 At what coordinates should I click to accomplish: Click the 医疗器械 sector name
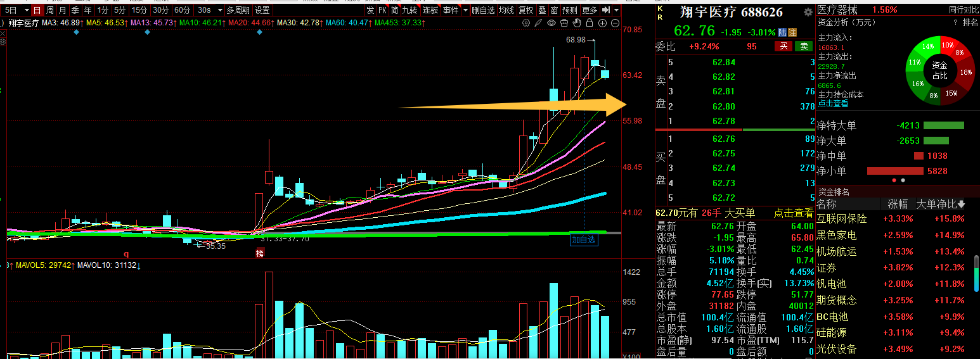(837, 9)
